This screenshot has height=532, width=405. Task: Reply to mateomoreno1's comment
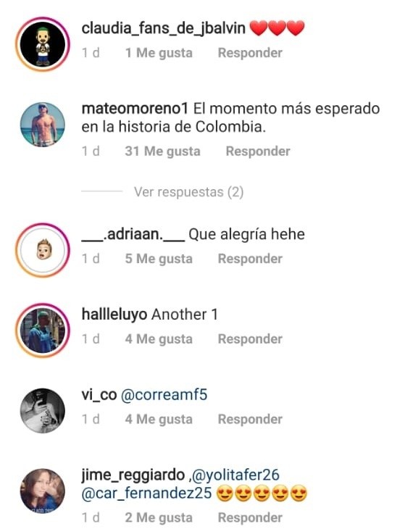[x=258, y=151]
